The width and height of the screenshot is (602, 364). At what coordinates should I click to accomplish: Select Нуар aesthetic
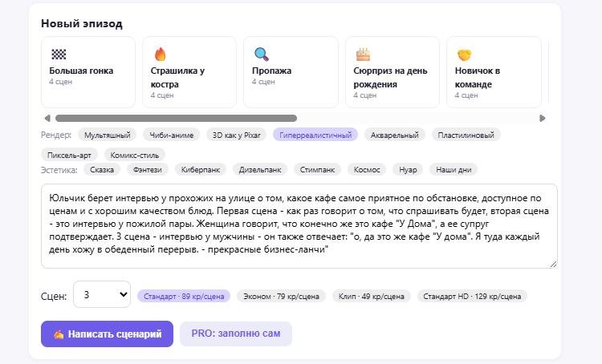click(x=408, y=169)
